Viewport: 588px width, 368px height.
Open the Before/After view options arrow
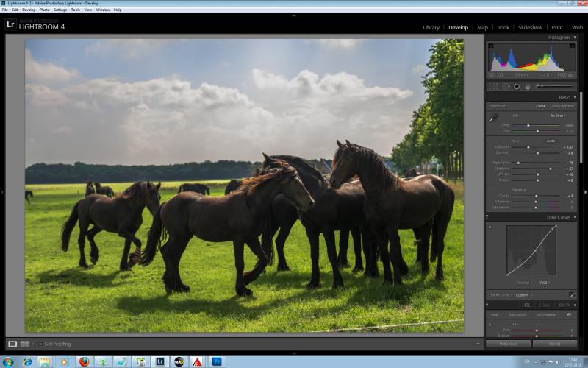click(32, 344)
